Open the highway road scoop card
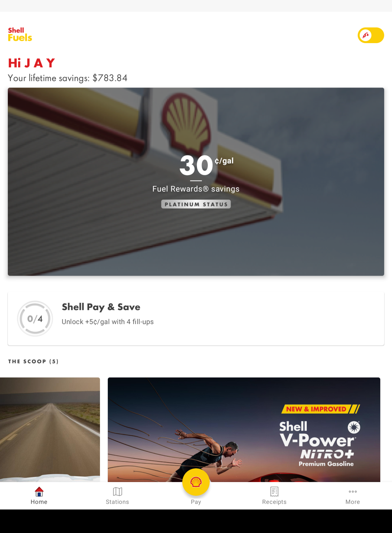The width and height of the screenshot is (392, 533). tap(50, 430)
